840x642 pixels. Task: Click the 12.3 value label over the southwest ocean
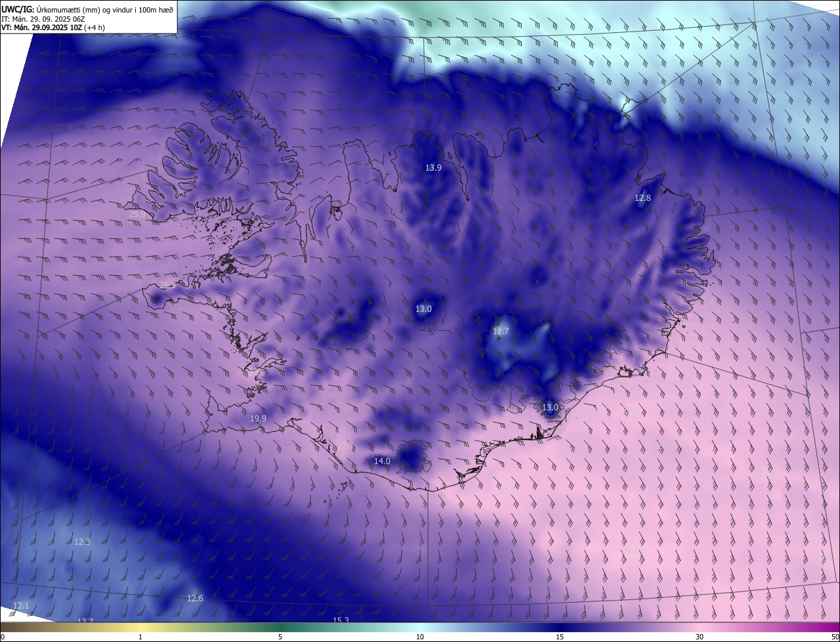coord(82,542)
